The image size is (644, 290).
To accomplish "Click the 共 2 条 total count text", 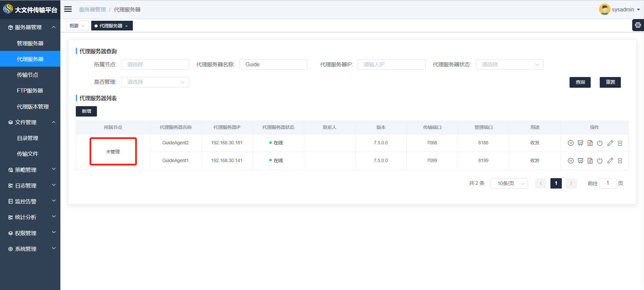I will pos(477,184).
